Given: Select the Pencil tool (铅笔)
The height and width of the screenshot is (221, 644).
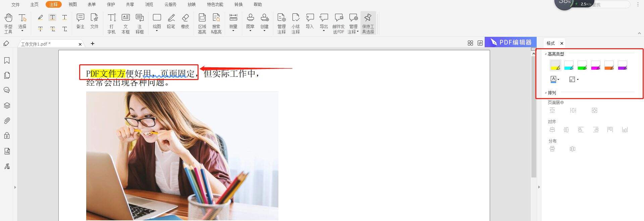Looking at the screenshot, I should pyautogui.click(x=171, y=21).
